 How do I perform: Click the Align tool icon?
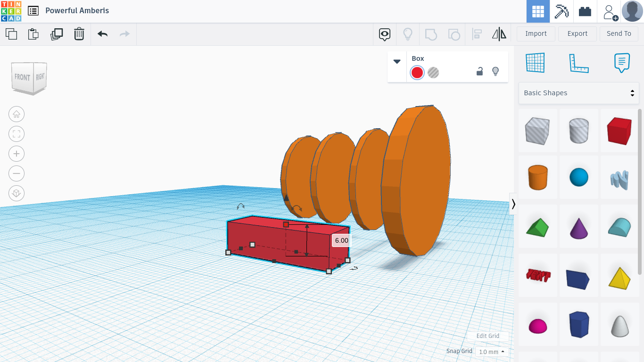(477, 34)
